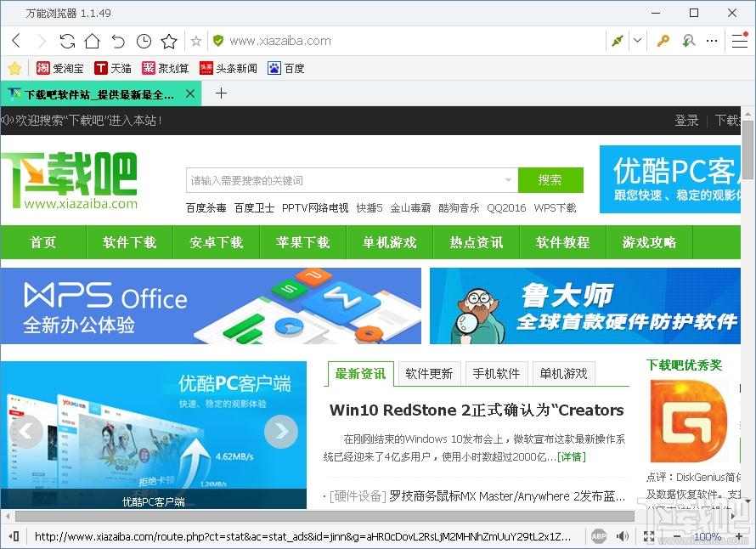
Task: Show next slide with right carousel arrow
Action: (x=281, y=431)
